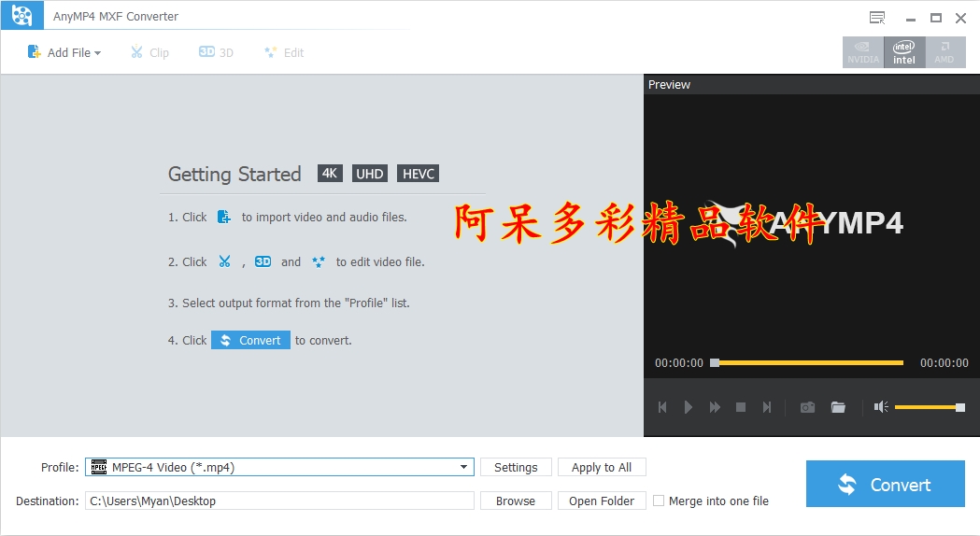This screenshot has width=980, height=536.
Task: Browse for destination folder
Action: point(516,501)
